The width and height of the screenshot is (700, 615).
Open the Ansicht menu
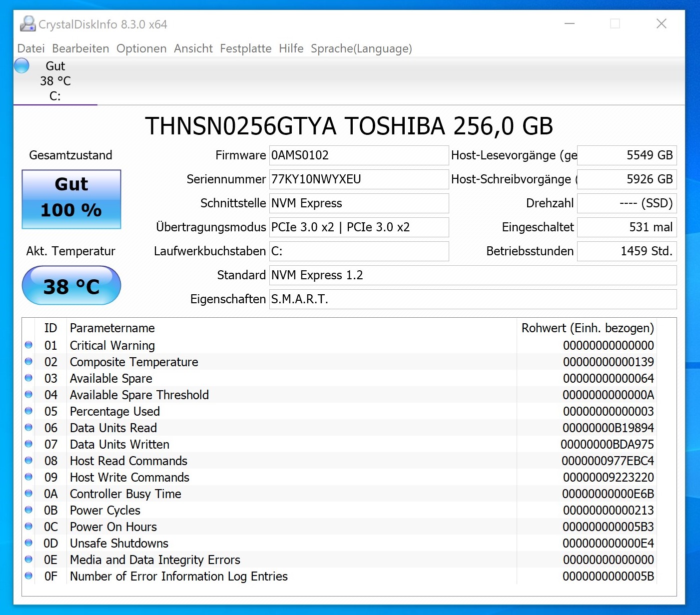coord(193,48)
